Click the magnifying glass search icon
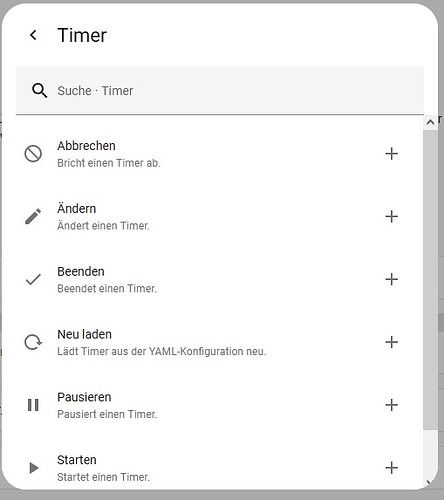Image resolution: width=444 pixels, height=500 pixels. [x=39, y=90]
